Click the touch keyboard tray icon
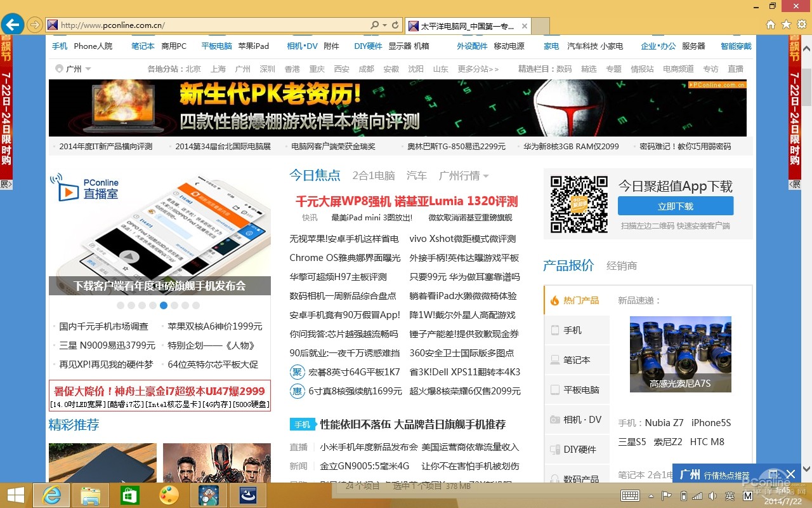The width and height of the screenshot is (812, 508). (x=630, y=495)
